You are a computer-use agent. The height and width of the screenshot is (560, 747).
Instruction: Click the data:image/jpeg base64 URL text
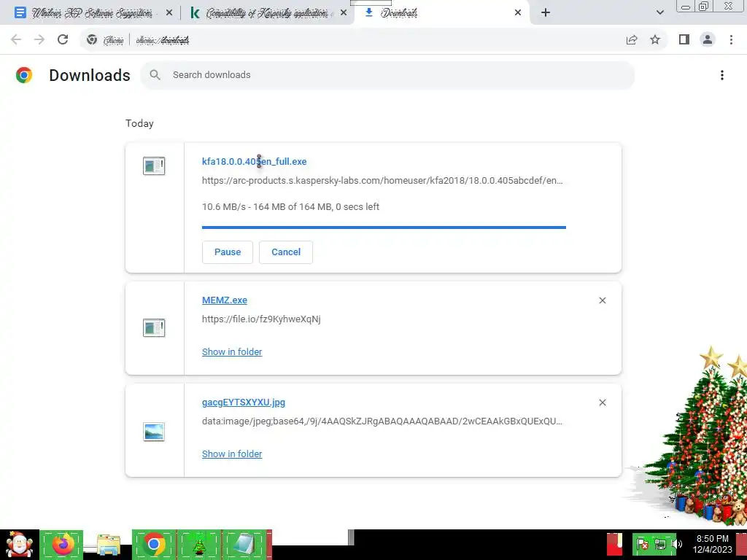pyautogui.click(x=382, y=421)
